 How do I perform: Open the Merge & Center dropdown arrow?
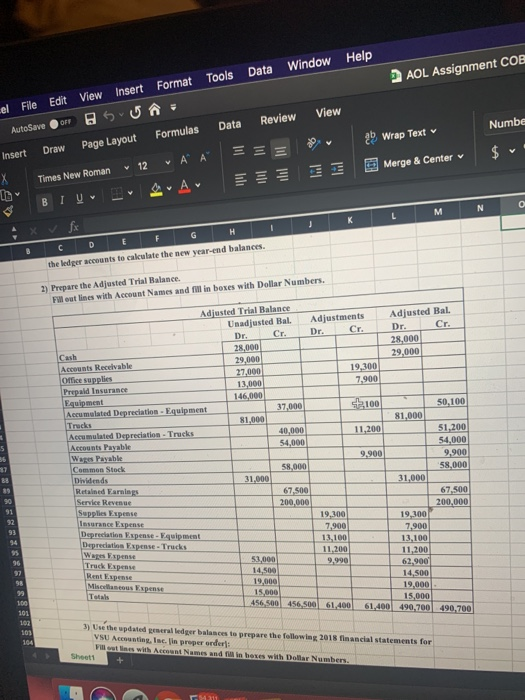pyautogui.click(x=461, y=157)
